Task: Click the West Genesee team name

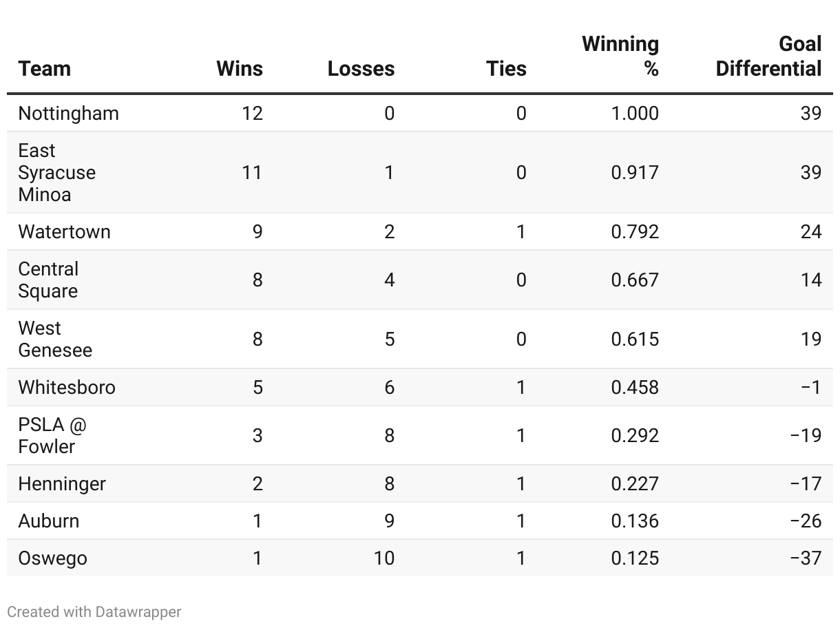Action: (x=54, y=339)
